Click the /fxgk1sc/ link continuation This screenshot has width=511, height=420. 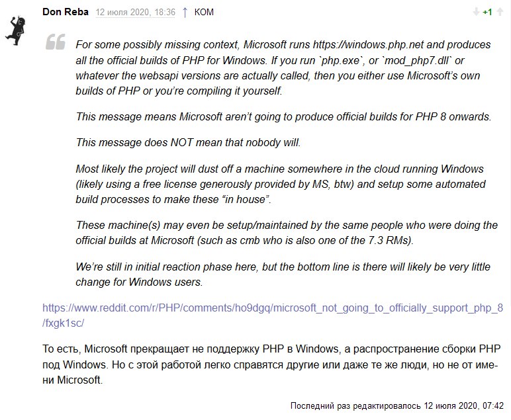click(64, 323)
